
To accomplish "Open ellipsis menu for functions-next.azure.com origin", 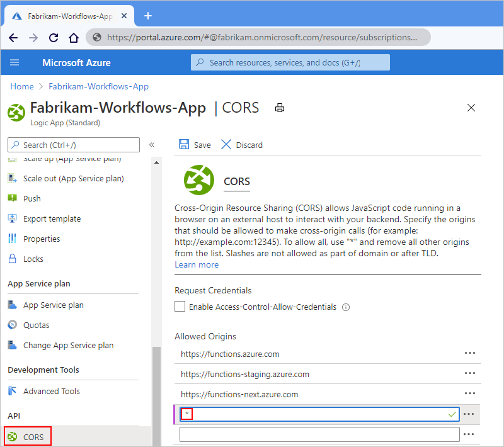I will click(469, 393).
